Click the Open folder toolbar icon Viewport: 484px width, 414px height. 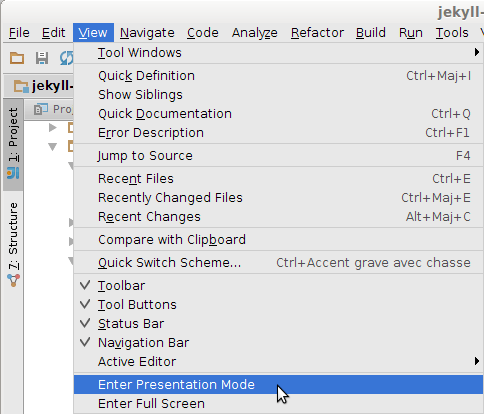pos(17,58)
